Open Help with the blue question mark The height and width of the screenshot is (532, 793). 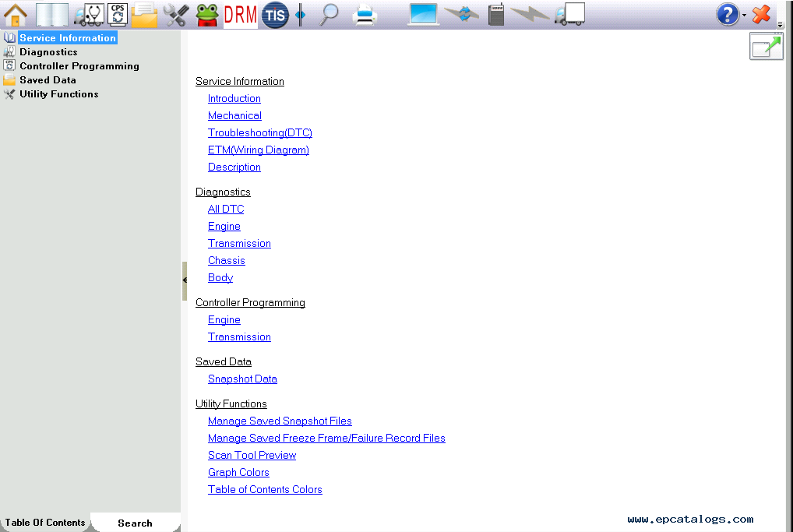click(728, 15)
